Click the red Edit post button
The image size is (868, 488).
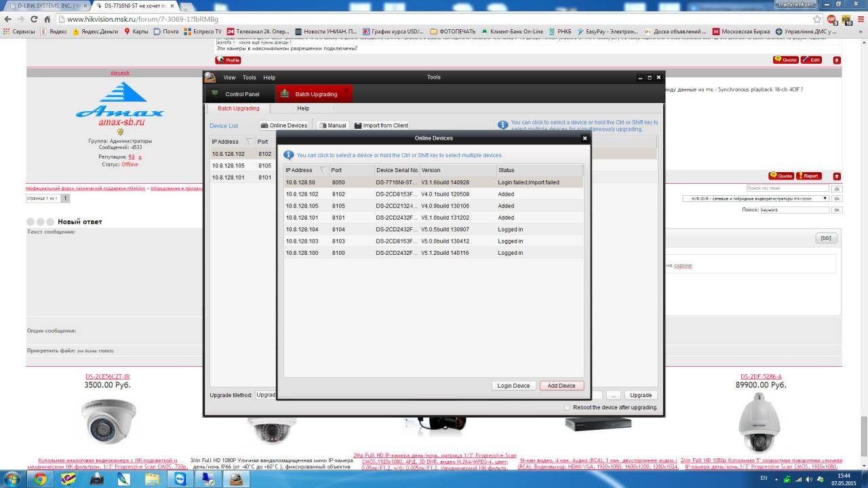point(811,60)
